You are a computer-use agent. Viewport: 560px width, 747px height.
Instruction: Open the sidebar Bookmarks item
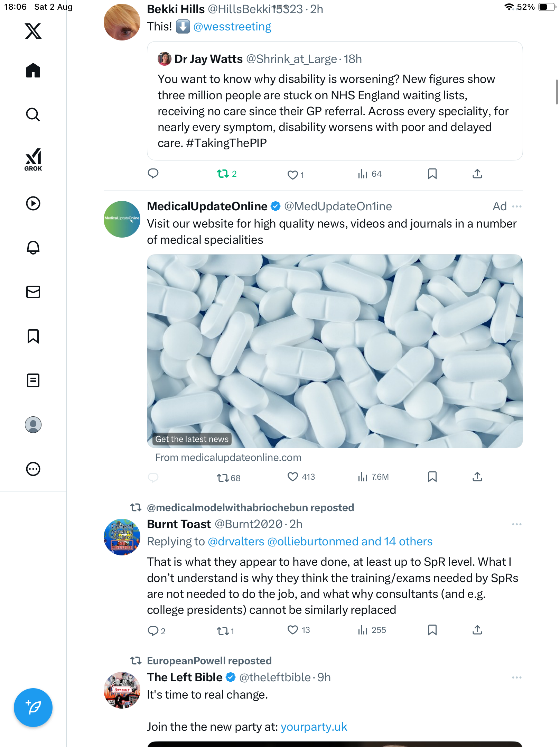[x=33, y=336]
